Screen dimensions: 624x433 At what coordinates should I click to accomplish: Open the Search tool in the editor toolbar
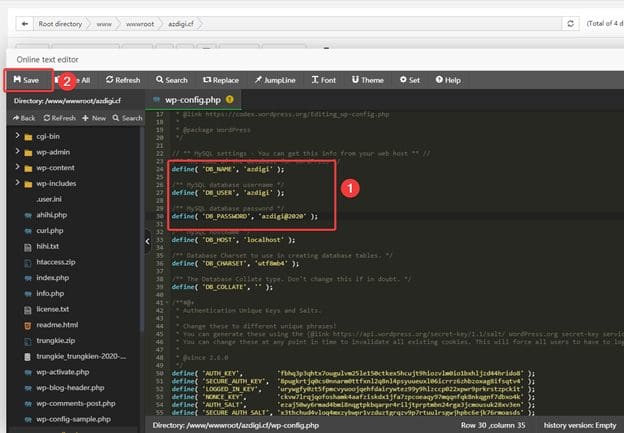tap(170, 80)
